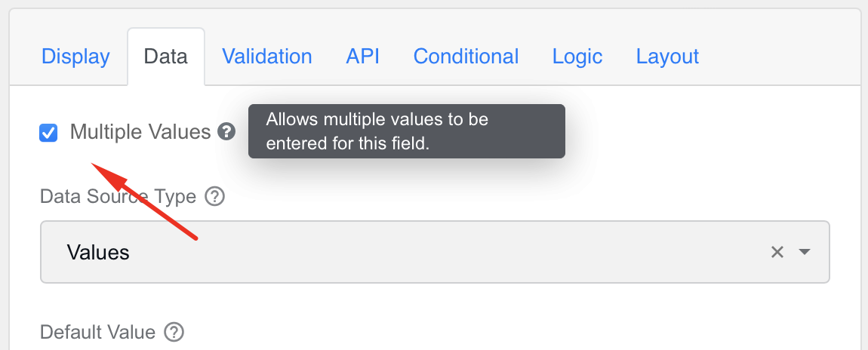The image size is (868, 350).
Task: Expand the Values select box
Action: click(435, 252)
